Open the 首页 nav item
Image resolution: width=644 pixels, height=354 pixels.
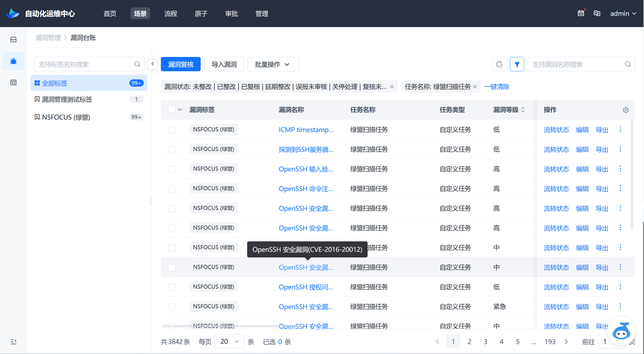point(110,14)
